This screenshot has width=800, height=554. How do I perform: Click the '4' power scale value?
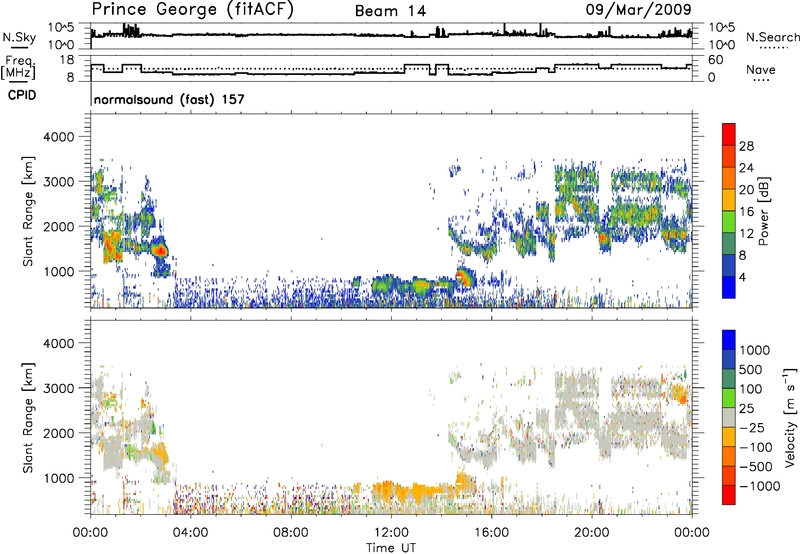click(742, 277)
